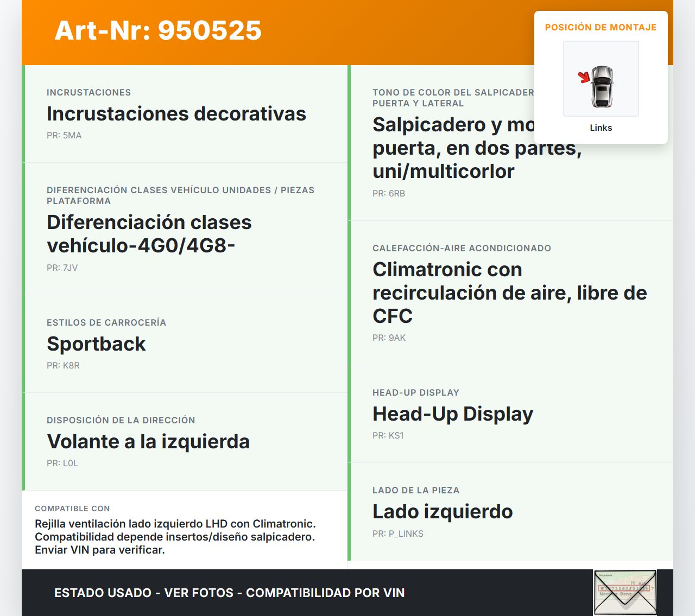This screenshot has width=695, height=616.
Task: Select the Volante a la izquierda entry
Action: coord(148,442)
